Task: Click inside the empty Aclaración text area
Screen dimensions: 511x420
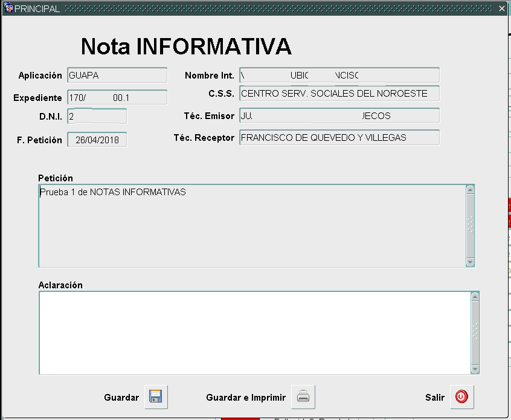Action: [242, 332]
